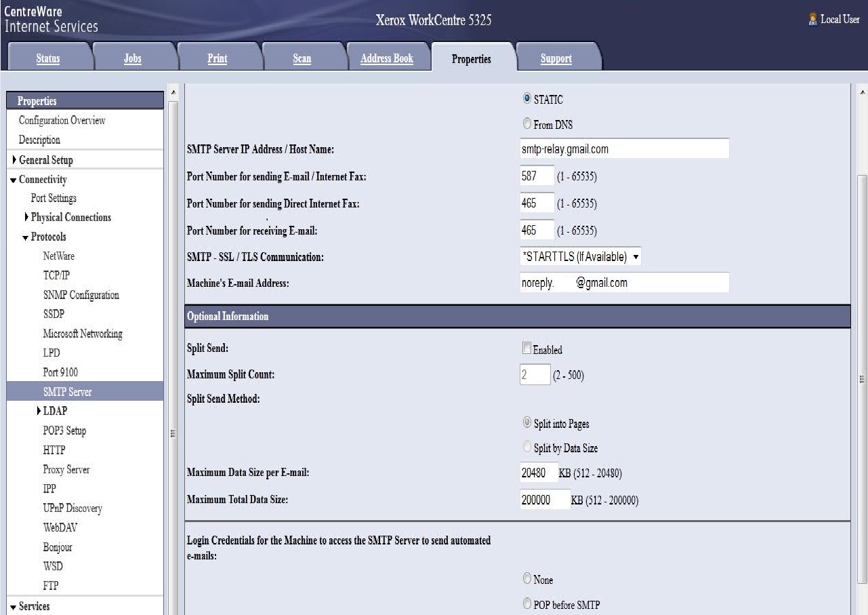Select SMTP Server in sidebar
Image resolution: width=868 pixels, height=615 pixels.
point(85,392)
